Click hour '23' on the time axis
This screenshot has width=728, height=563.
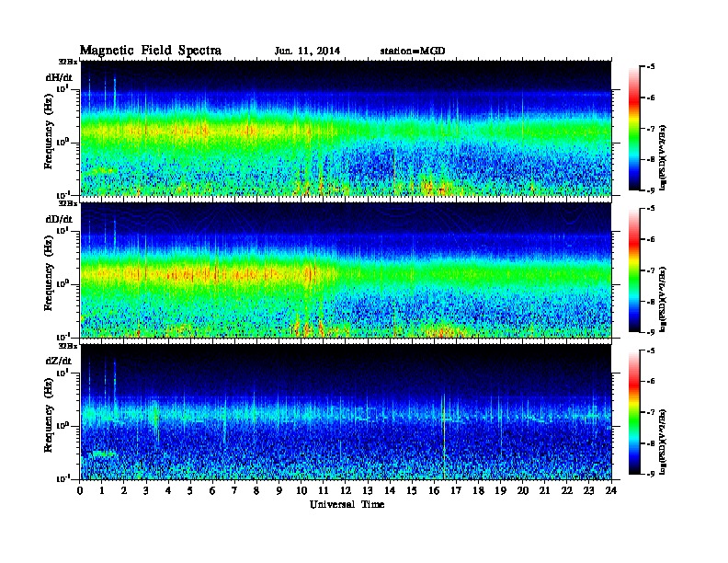tap(589, 490)
